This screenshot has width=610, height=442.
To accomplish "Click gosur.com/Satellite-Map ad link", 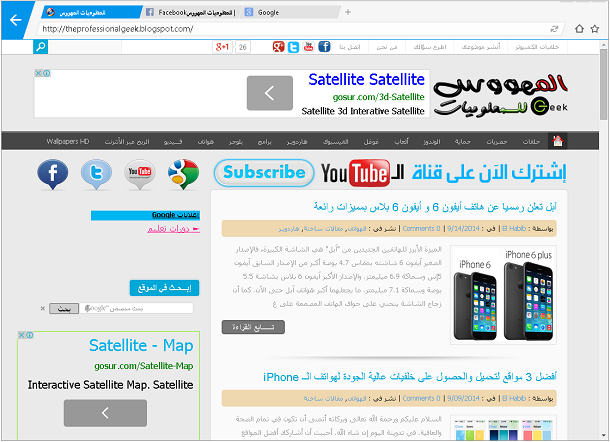I will [x=144, y=366].
